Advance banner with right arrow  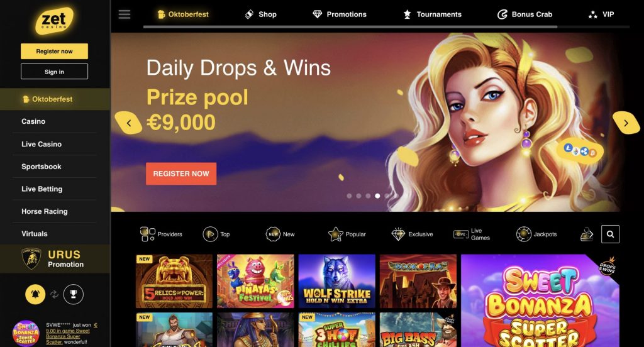[626, 123]
